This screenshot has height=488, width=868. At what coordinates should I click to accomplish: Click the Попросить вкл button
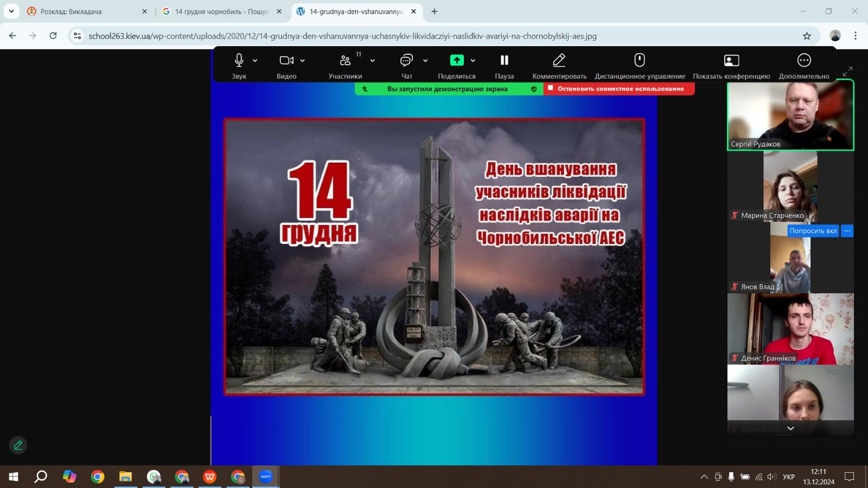813,231
